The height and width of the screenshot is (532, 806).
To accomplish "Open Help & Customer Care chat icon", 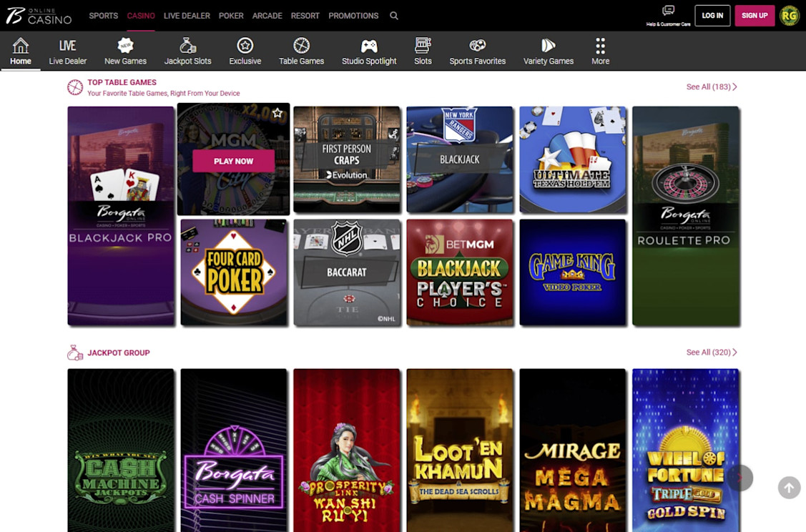I will [x=668, y=11].
